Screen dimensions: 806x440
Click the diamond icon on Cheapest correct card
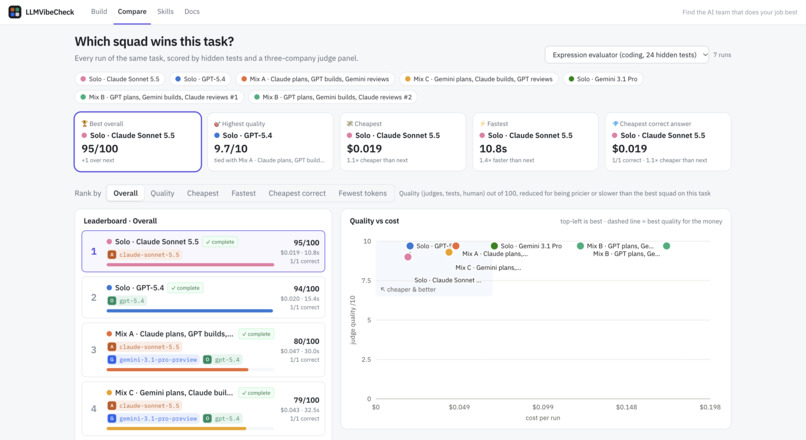tap(615, 123)
